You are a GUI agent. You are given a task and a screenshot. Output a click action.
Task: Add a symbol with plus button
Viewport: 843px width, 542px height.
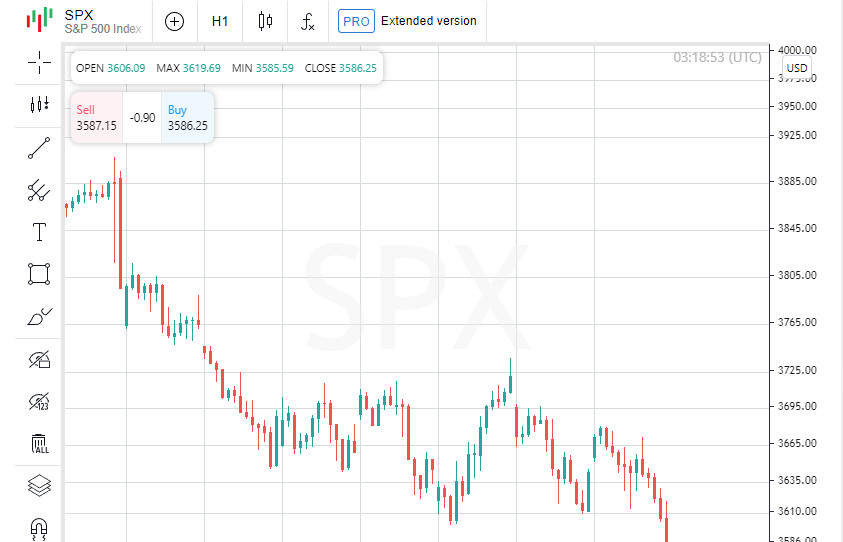point(175,20)
